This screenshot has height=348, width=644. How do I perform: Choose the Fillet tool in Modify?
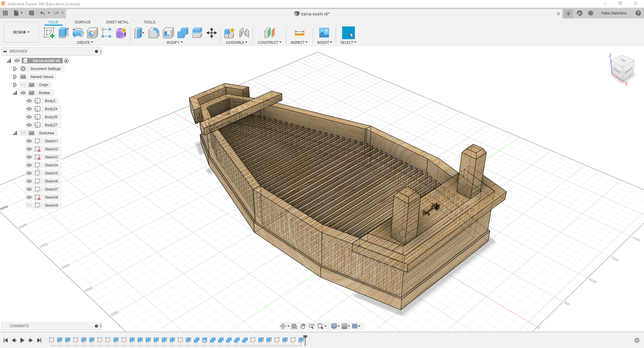click(x=154, y=33)
